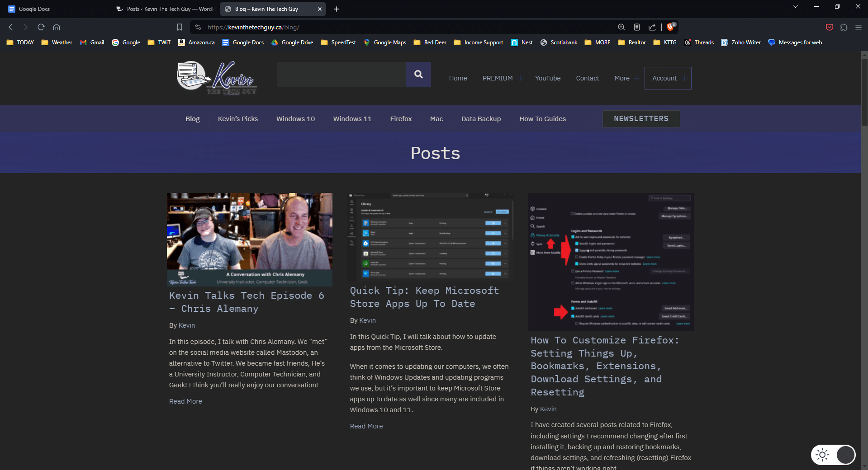Open Kevin's Picks category
The height and width of the screenshot is (470, 868).
click(238, 119)
